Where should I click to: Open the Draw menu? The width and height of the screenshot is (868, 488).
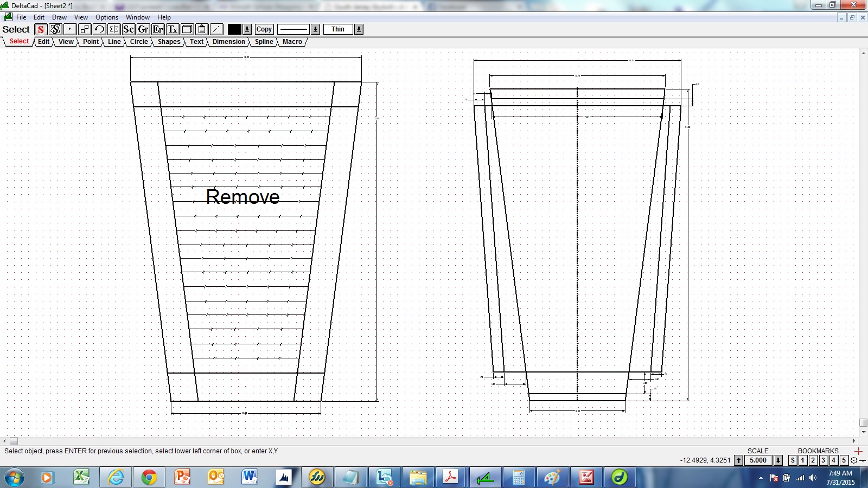coord(59,17)
